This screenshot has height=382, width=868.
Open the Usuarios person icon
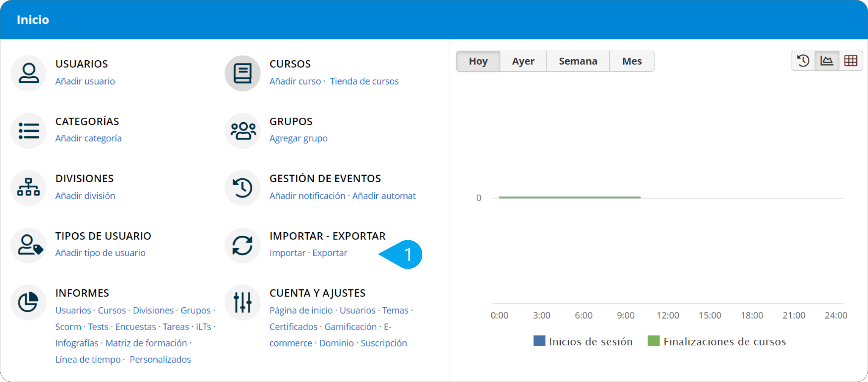coord(29,73)
